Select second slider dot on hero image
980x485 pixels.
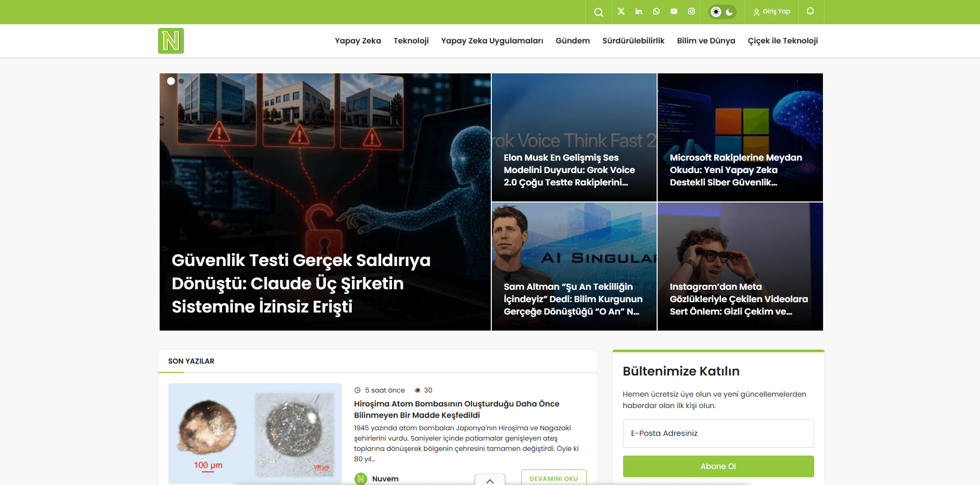pos(181,81)
